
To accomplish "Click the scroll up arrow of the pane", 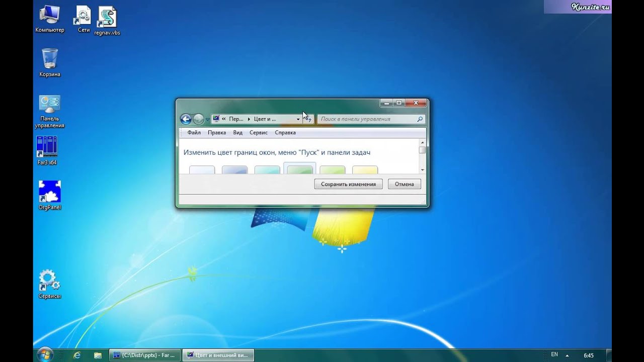I will 422,143.
